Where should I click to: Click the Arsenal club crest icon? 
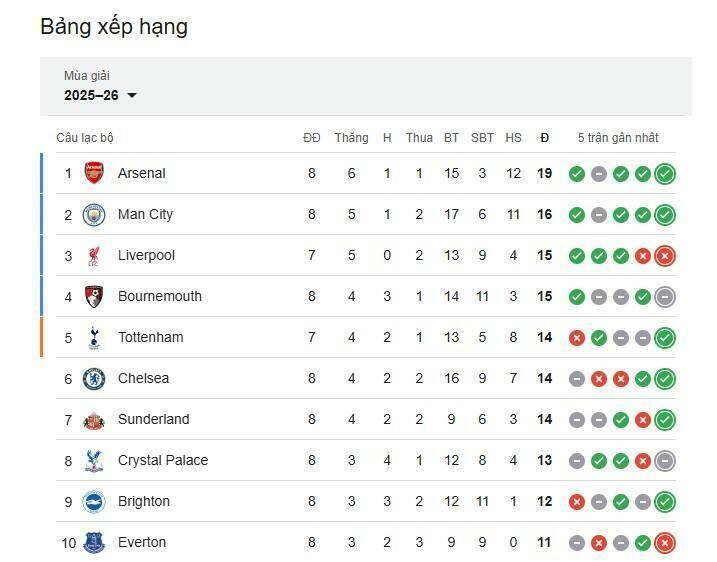(94, 173)
